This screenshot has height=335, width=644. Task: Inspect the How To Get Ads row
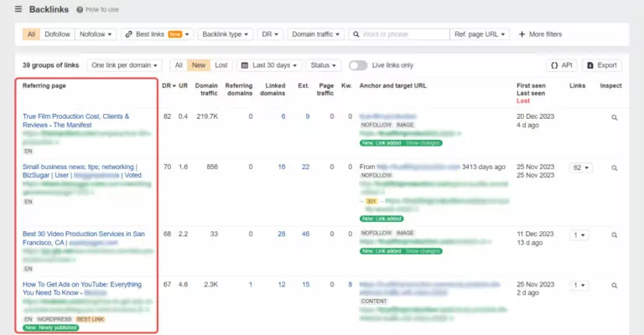pos(614,285)
